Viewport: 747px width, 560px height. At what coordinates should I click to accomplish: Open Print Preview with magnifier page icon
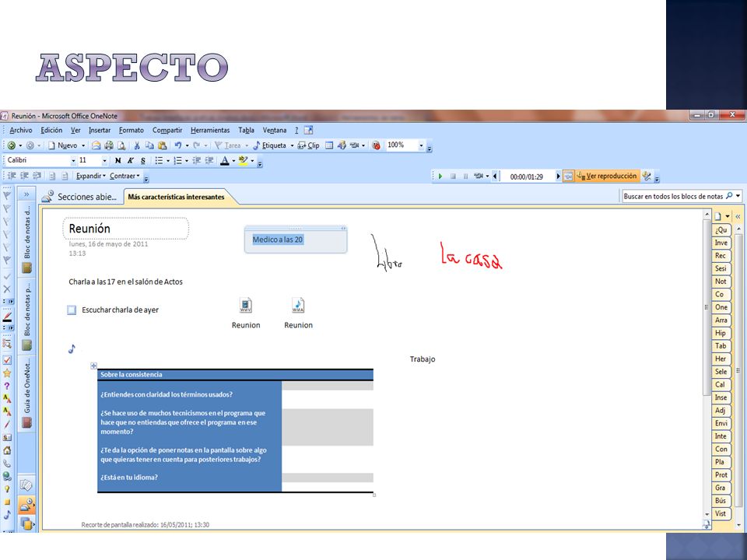pos(121,145)
